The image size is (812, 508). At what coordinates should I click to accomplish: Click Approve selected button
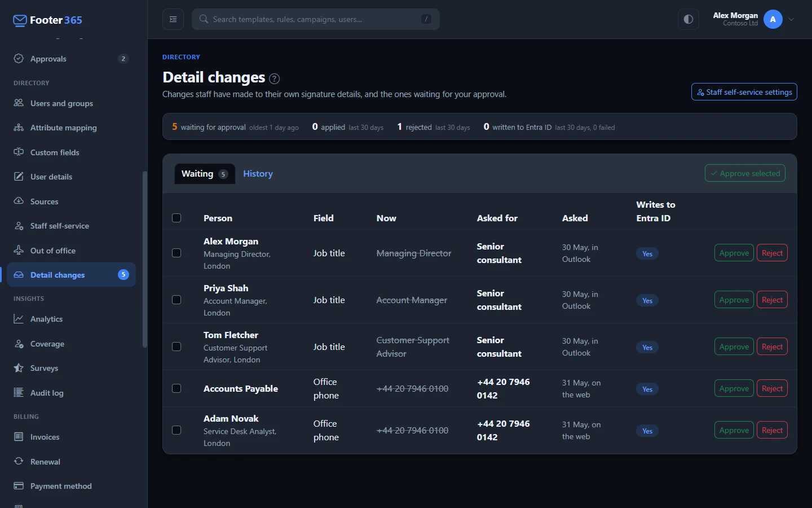pyautogui.click(x=745, y=173)
